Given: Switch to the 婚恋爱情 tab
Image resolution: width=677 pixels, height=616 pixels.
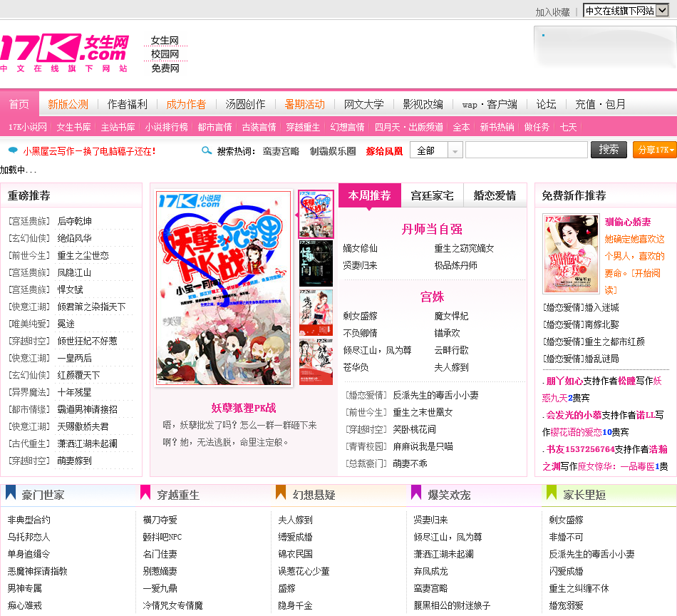Looking at the screenshot, I should (495, 195).
